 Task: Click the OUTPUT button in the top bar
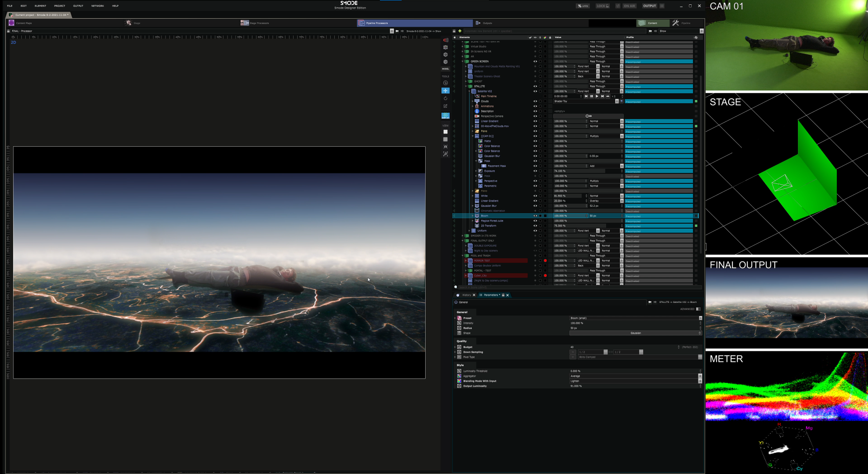tap(649, 6)
